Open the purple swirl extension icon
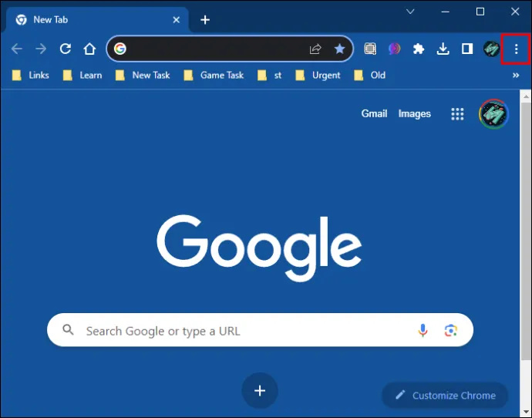532x418 pixels. click(x=394, y=49)
